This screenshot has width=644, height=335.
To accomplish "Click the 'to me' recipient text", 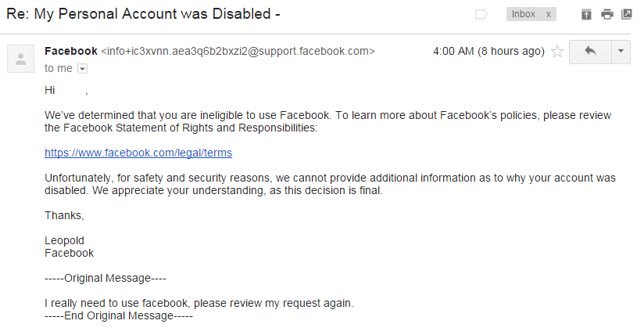I will point(59,68).
